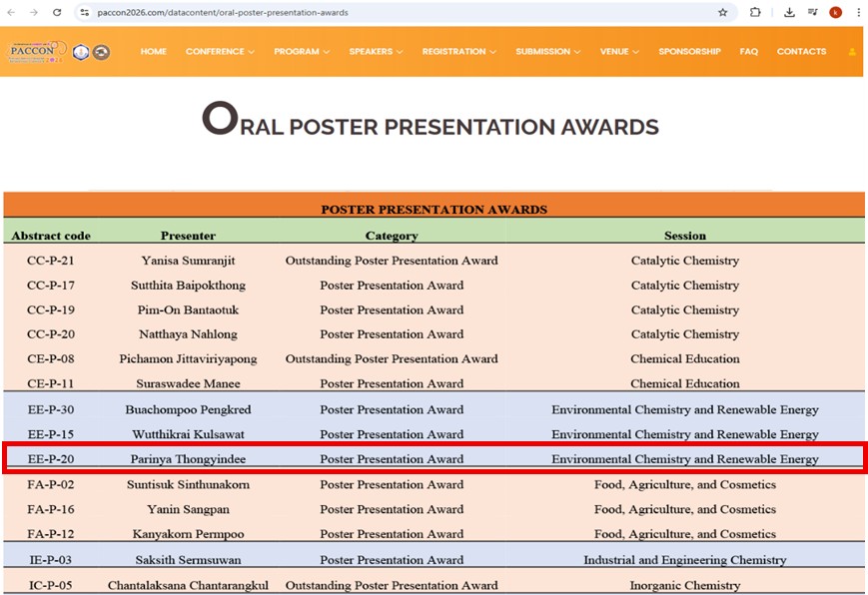Expand the CONFERENCE dropdown menu
Viewport: 868px width, 595px height.
tap(220, 52)
